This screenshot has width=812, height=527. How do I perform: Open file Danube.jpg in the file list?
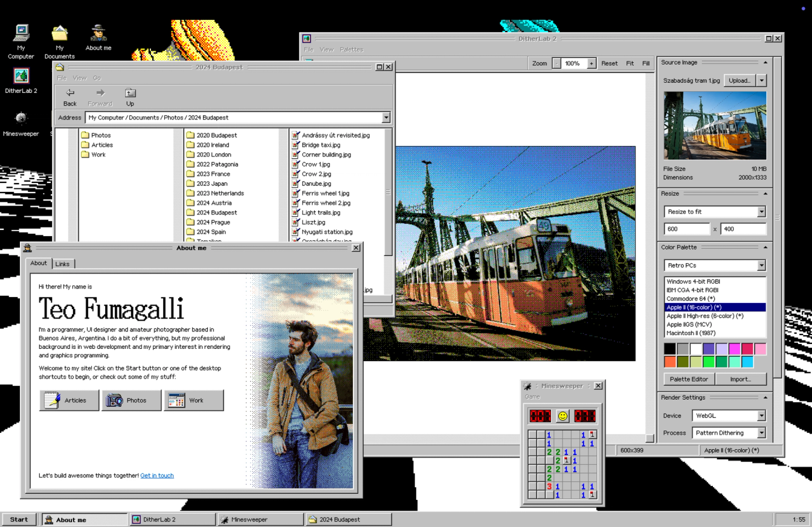(316, 184)
